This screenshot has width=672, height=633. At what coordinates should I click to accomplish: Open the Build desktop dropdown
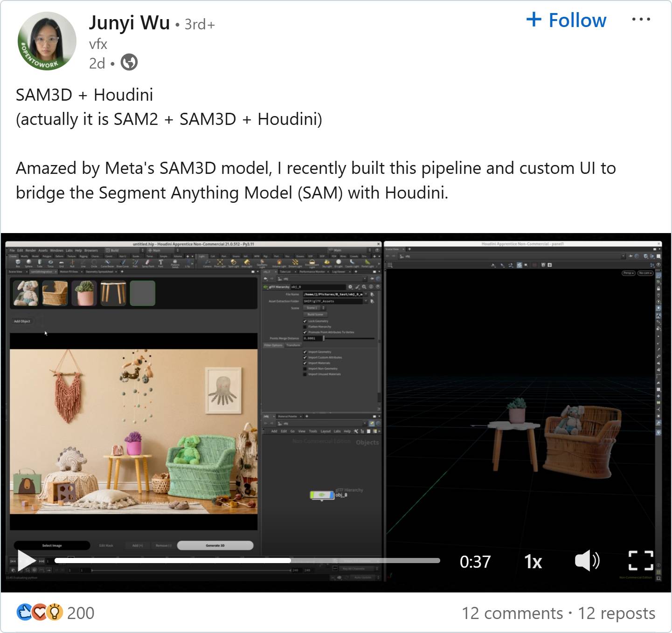point(125,250)
